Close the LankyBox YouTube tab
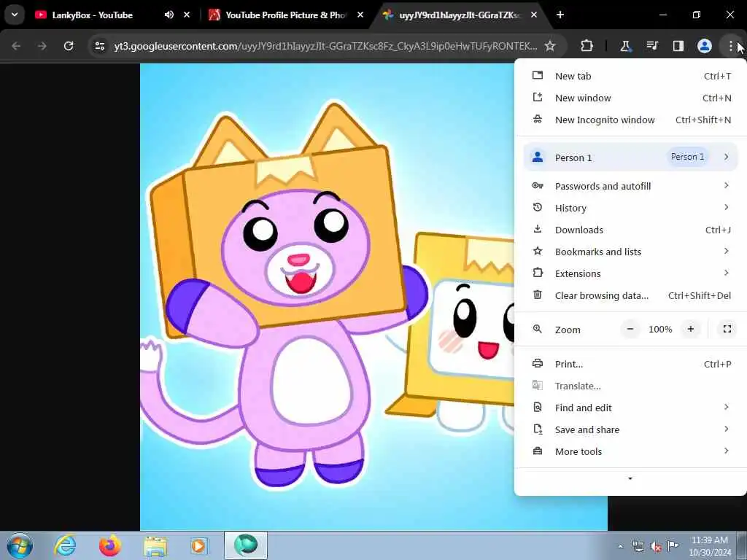 coord(187,15)
